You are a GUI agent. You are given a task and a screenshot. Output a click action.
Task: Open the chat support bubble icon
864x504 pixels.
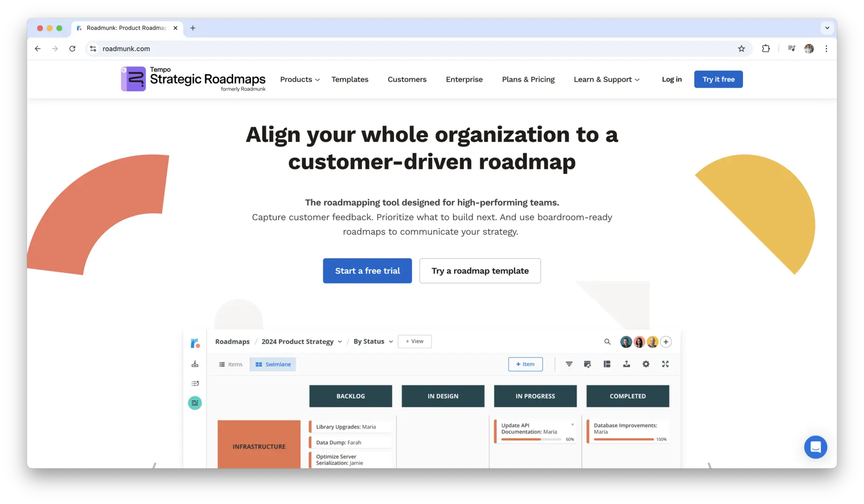click(815, 447)
